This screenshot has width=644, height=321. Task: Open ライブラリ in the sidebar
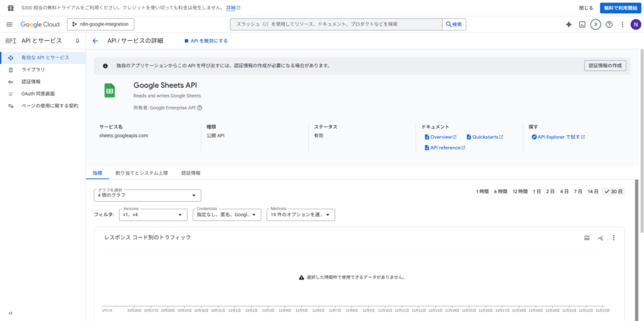(33, 70)
